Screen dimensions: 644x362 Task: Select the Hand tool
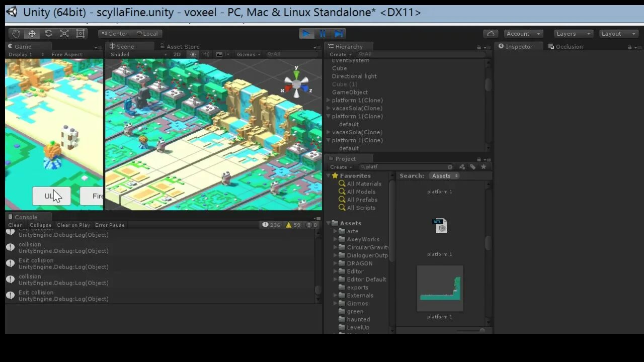pyautogui.click(x=16, y=34)
